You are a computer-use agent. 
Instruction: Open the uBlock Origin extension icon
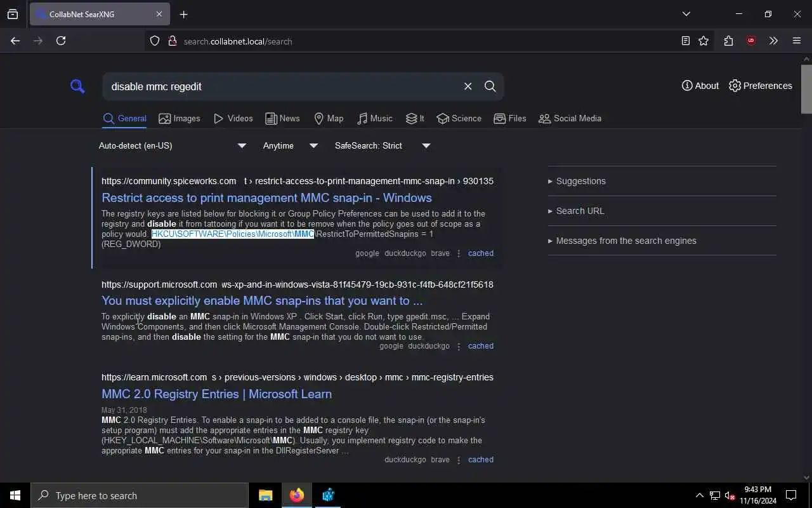tap(751, 41)
